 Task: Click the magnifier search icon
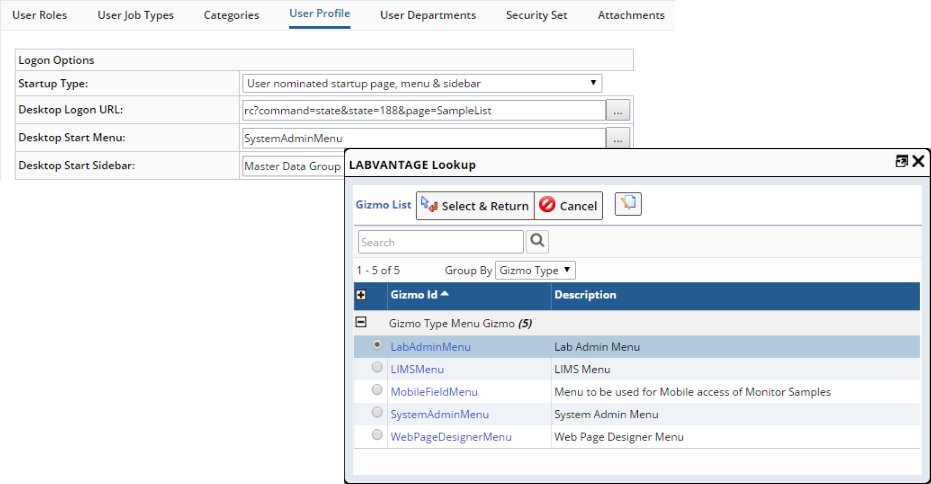[x=537, y=241]
